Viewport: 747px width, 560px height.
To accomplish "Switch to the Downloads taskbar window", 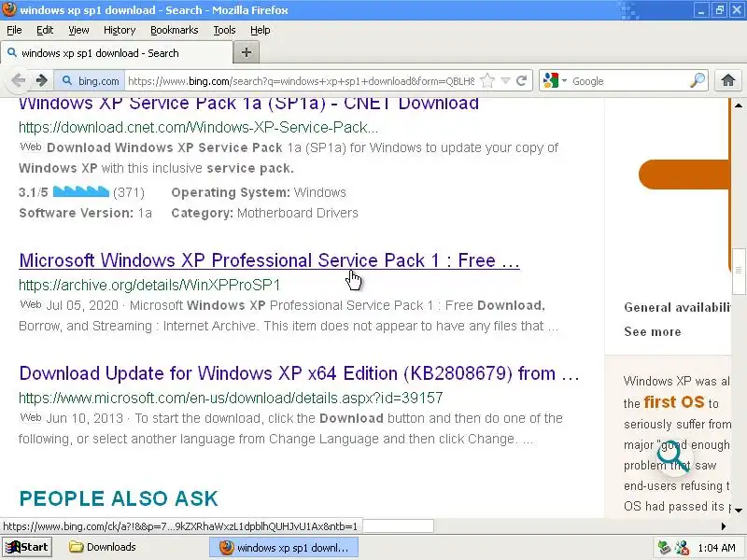I will point(103,547).
